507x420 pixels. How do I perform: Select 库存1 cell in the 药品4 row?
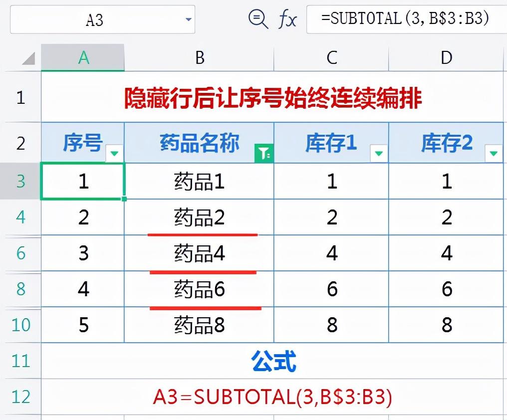331,253
